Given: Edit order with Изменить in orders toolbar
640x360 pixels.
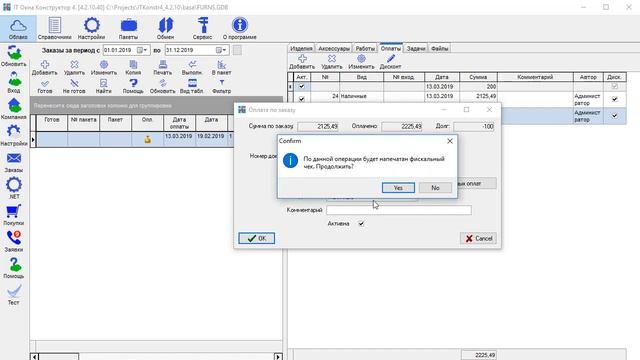Looking at the screenshot, I should coord(104,68).
